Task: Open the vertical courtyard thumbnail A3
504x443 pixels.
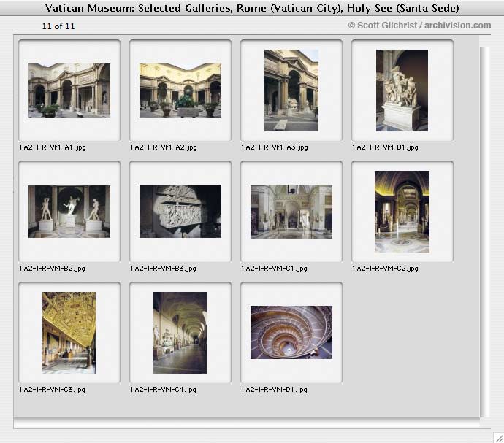Action: tap(291, 90)
